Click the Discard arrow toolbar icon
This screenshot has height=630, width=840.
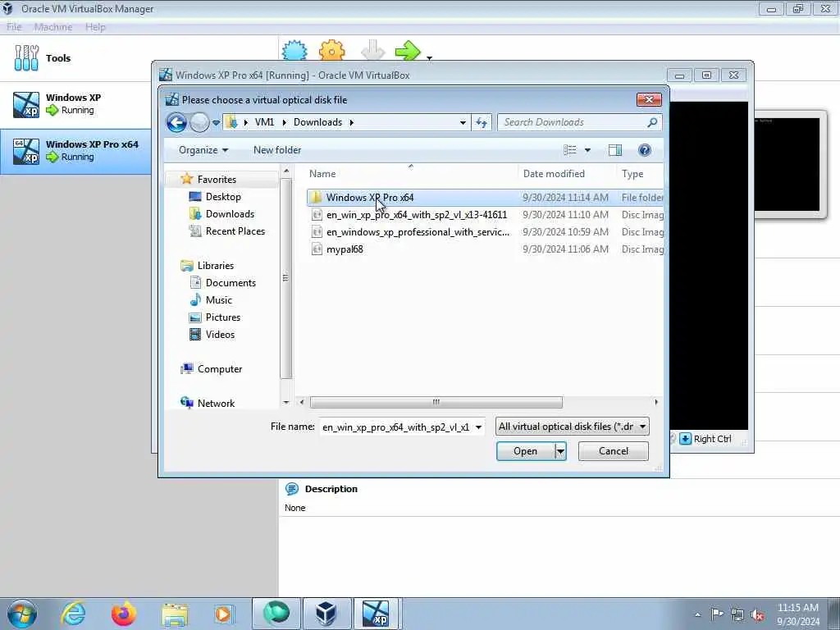(x=373, y=50)
